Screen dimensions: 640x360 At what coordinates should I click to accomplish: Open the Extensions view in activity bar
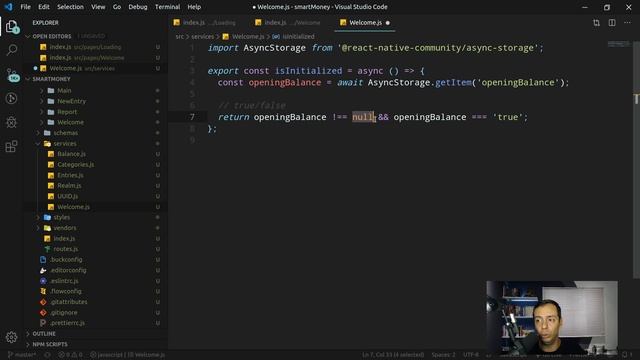coord(11,146)
